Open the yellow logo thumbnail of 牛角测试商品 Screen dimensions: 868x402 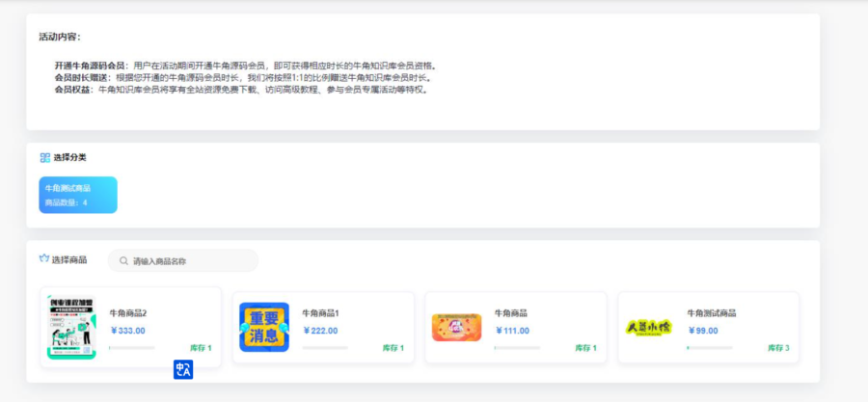coord(649,328)
